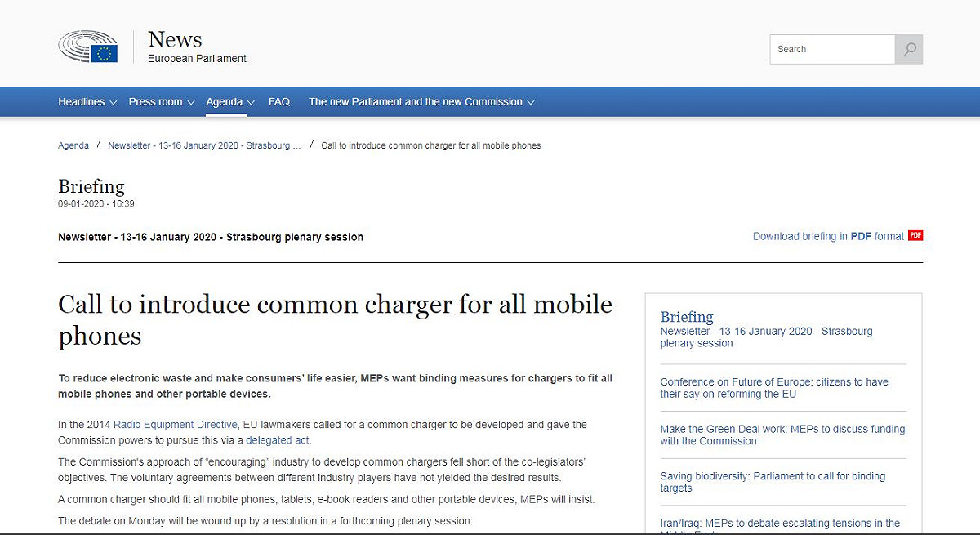
Task: Download briefing in PDF format
Action: click(828, 236)
